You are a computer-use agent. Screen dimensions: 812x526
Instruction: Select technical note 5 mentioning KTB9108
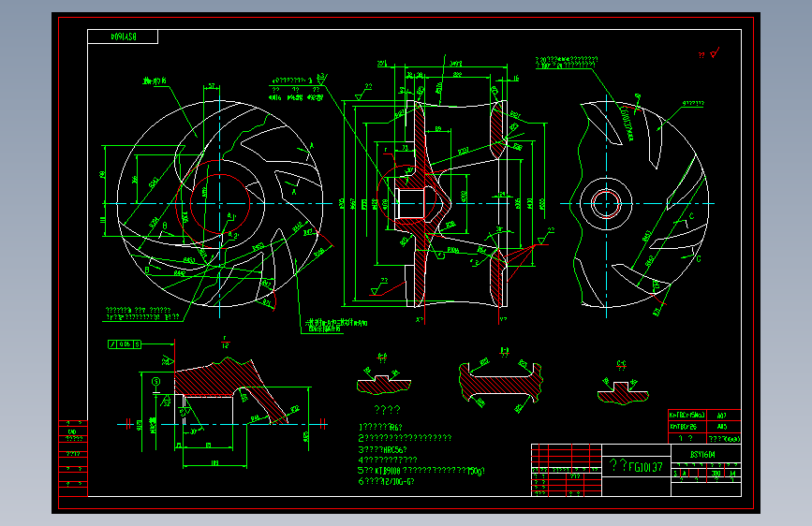click(421, 471)
